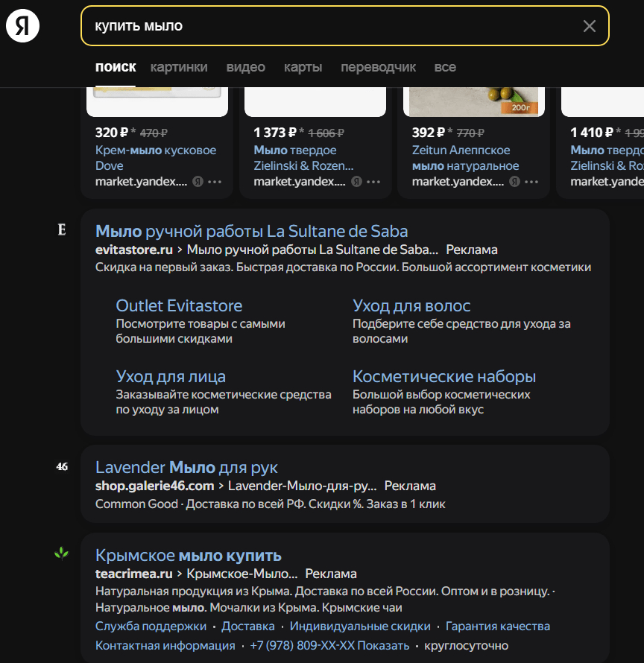Open the переводчик tab
644x663 pixels.
click(378, 67)
